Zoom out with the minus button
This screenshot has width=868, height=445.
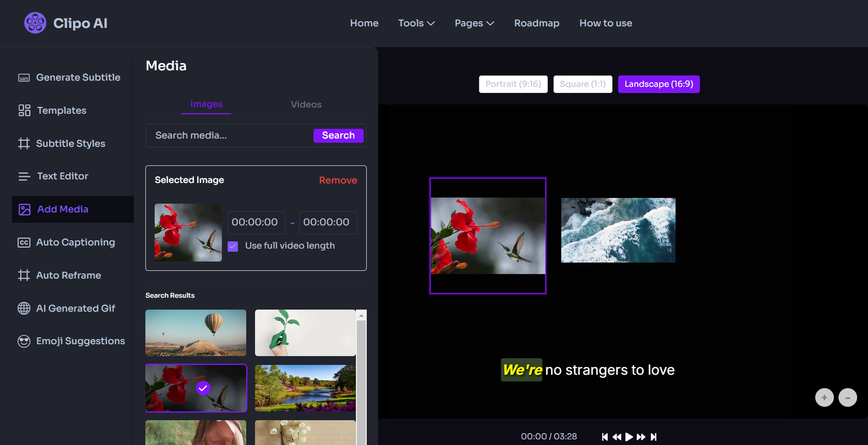pos(848,397)
